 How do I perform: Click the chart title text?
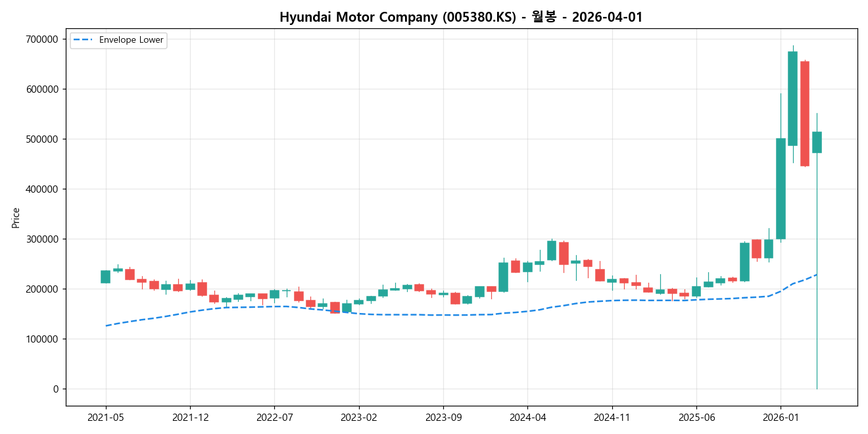(460, 16)
